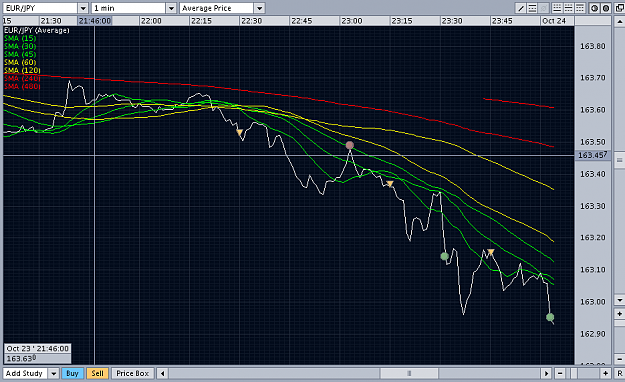The width and height of the screenshot is (625, 382).
Task: Detach chart with the overlapping windows icon
Action: (x=619, y=8)
